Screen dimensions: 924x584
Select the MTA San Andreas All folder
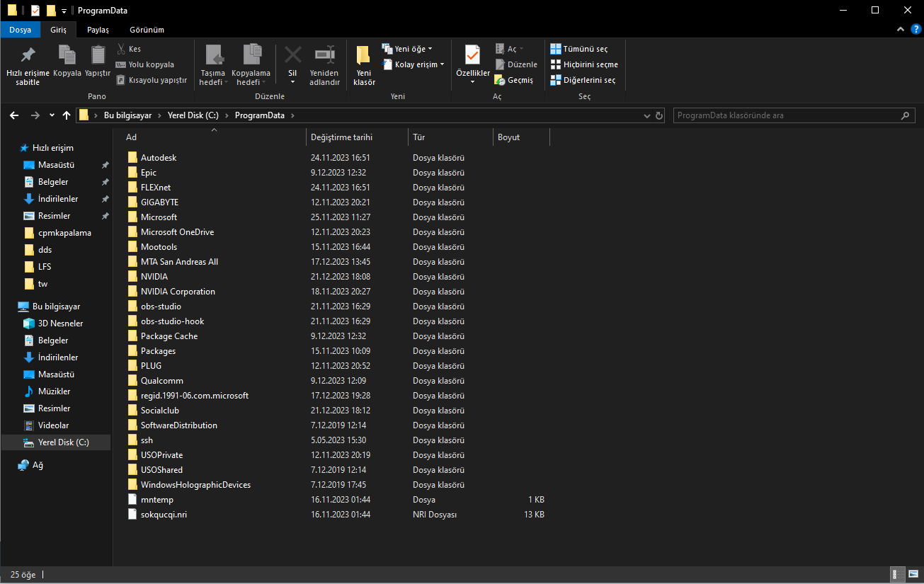[179, 262]
